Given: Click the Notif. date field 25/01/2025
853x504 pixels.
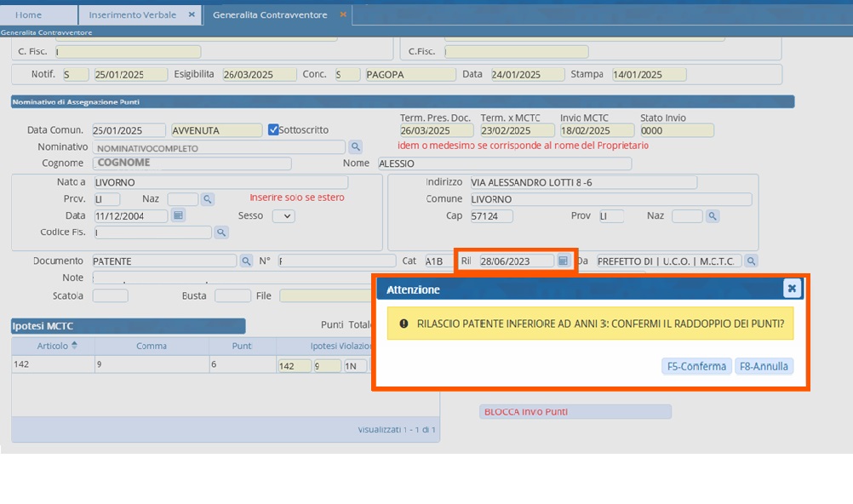Looking at the screenshot, I should tap(130, 75).
